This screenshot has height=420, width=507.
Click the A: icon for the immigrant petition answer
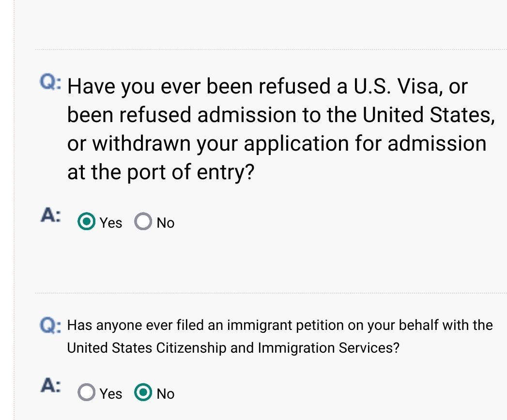click(50, 386)
